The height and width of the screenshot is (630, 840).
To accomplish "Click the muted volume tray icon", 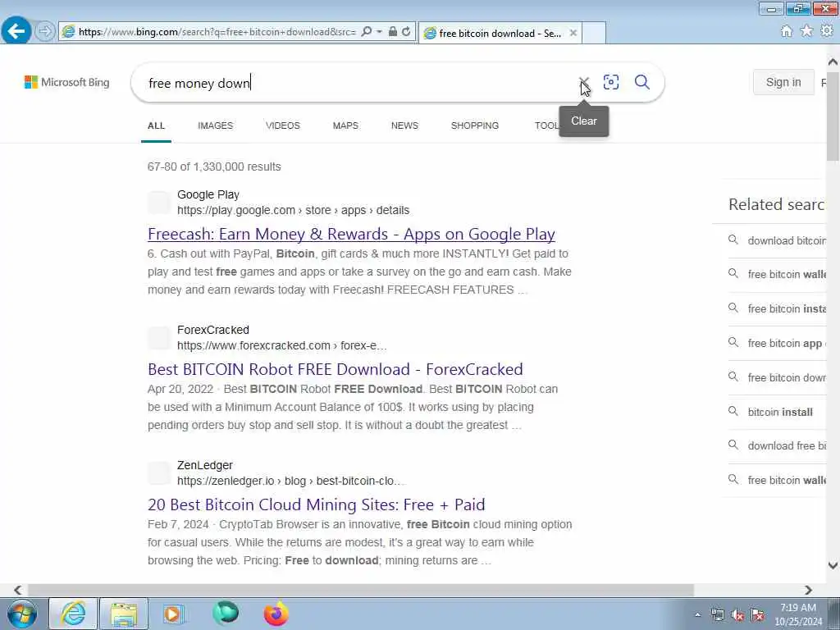I will point(737,615).
